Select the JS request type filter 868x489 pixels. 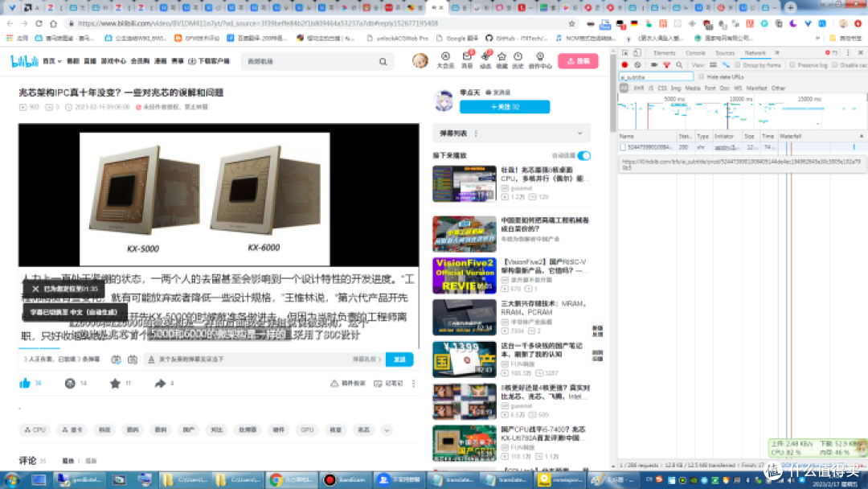pyautogui.click(x=651, y=88)
